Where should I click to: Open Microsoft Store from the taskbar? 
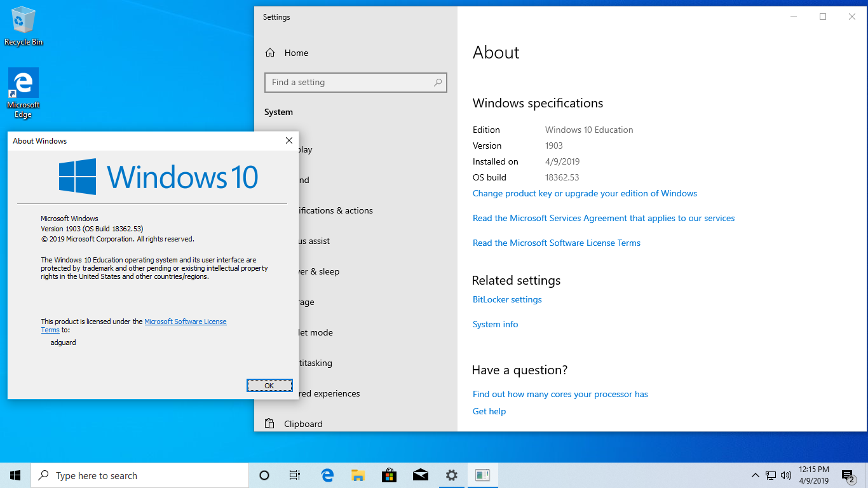[389, 475]
